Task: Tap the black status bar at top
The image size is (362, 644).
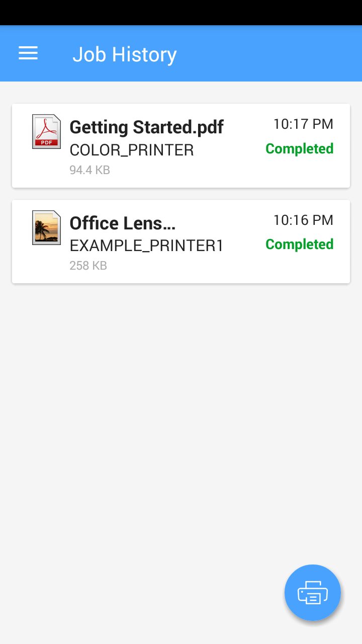Action: pos(181,12)
